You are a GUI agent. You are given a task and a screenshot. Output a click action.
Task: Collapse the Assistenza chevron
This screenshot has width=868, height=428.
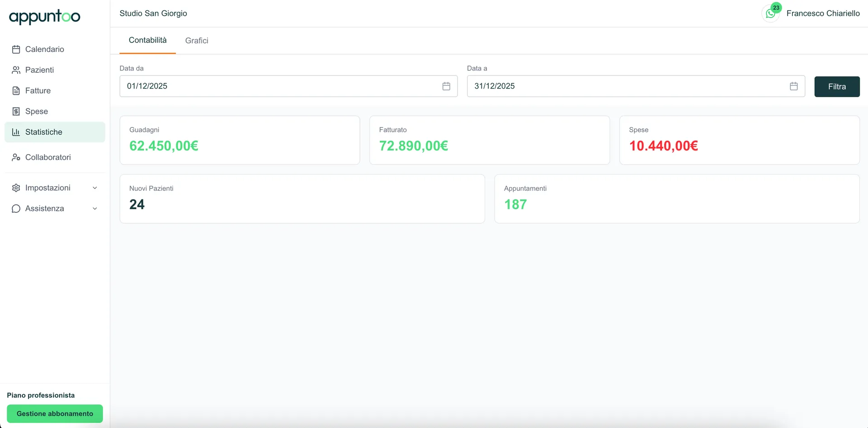click(x=94, y=208)
